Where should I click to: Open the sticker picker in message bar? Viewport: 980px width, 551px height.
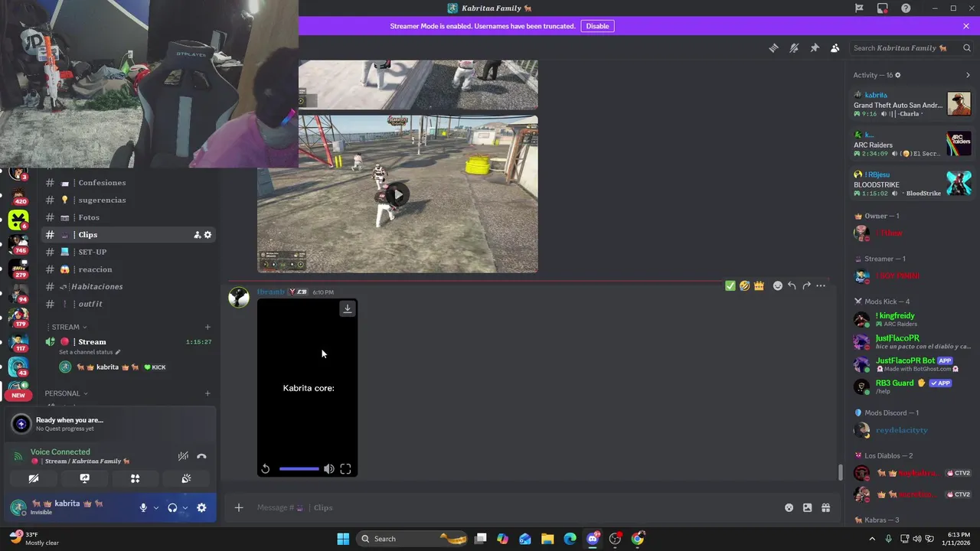click(x=789, y=507)
